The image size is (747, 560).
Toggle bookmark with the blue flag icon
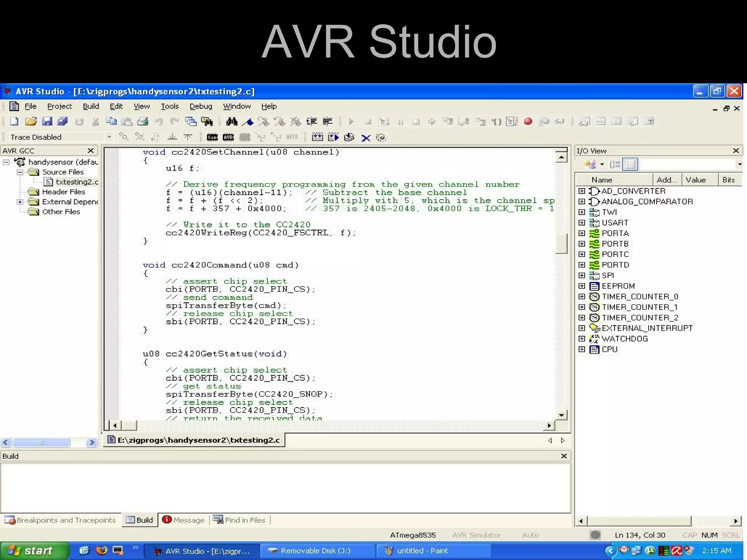click(x=248, y=121)
